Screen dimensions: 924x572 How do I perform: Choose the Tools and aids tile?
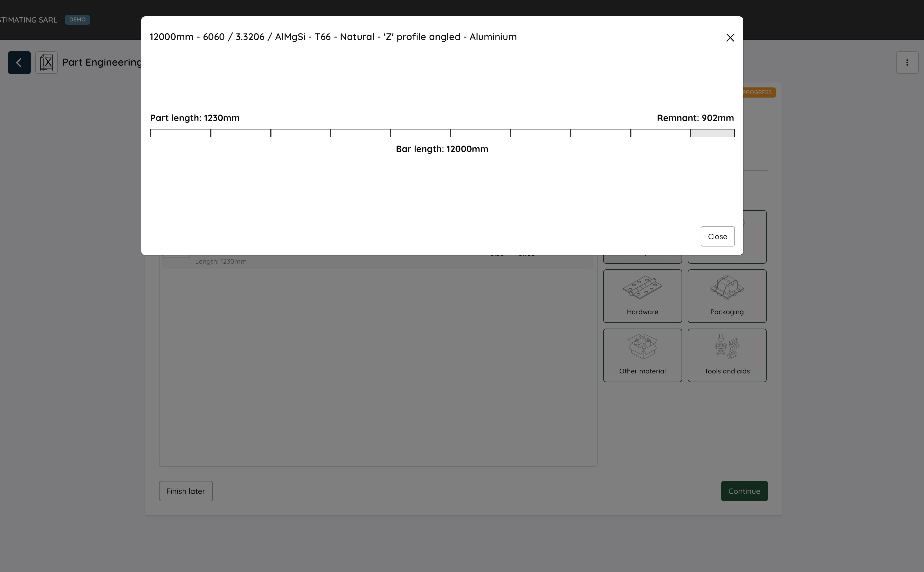(x=727, y=355)
